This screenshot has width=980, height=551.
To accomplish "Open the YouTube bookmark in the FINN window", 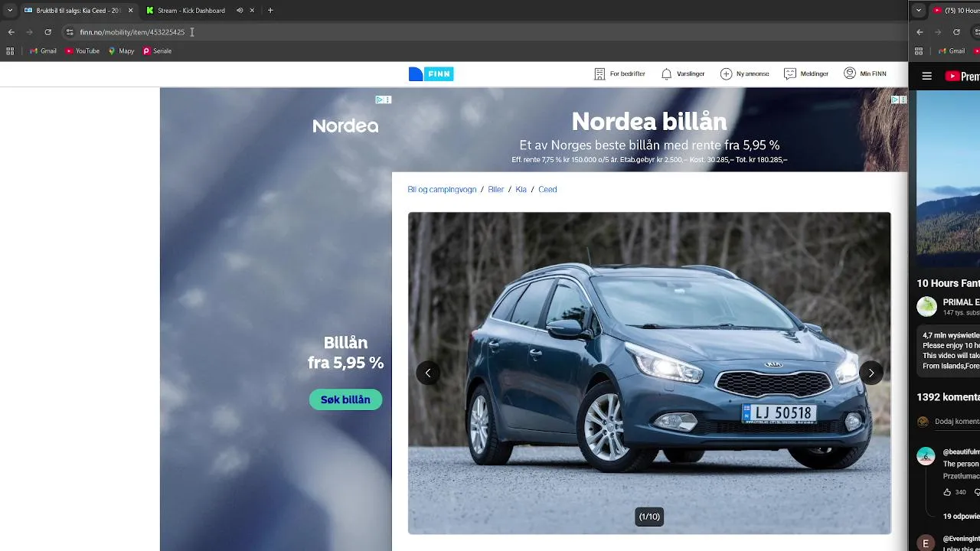I will click(83, 51).
